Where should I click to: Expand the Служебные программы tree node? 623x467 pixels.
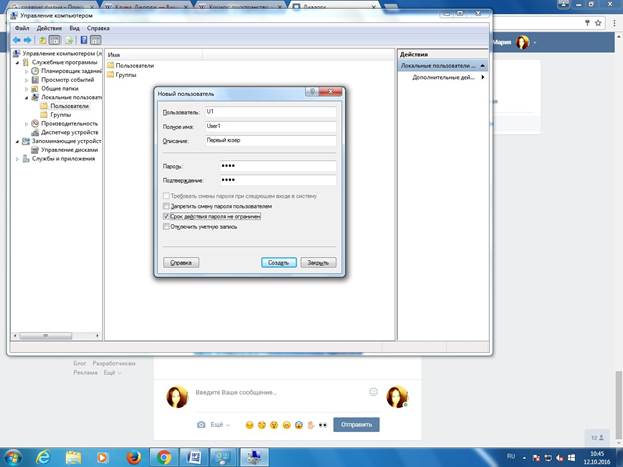(24, 62)
